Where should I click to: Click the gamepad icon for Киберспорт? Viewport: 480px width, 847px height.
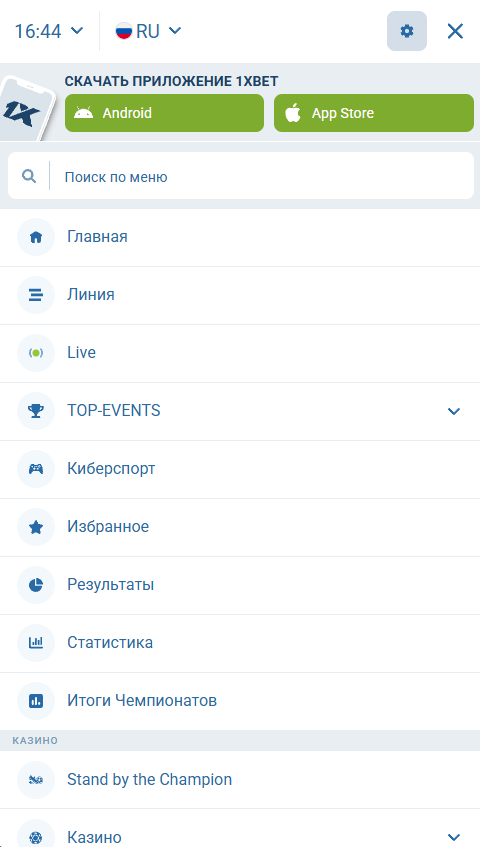pyautogui.click(x=36, y=469)
